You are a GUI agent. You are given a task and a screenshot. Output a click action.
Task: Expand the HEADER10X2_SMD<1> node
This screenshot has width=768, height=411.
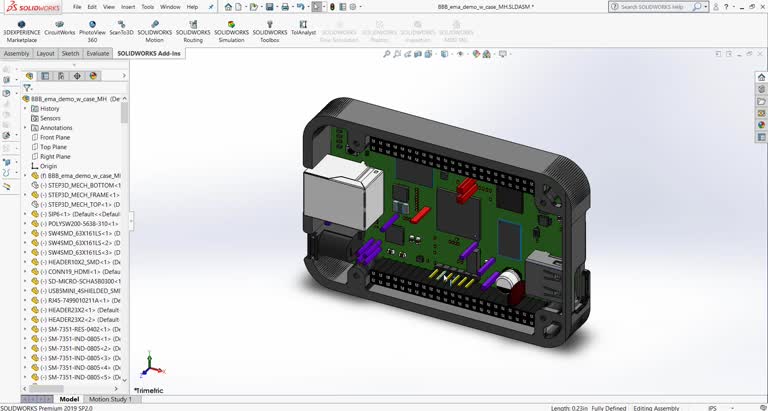click(25, 262)
